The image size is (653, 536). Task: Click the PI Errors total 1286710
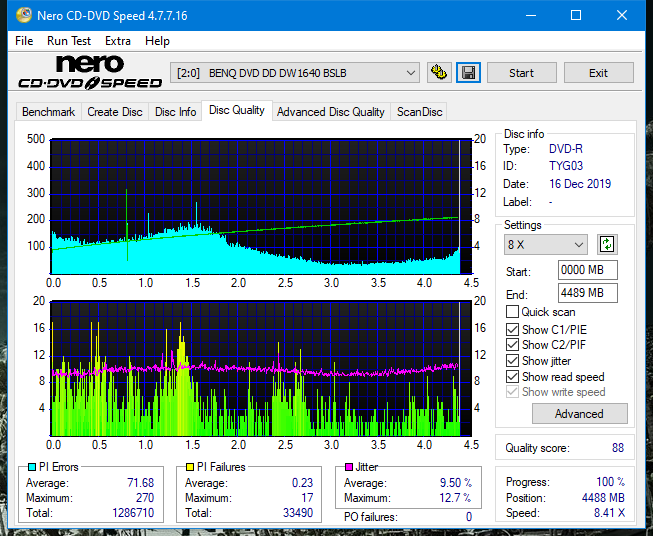click(133, 513)
